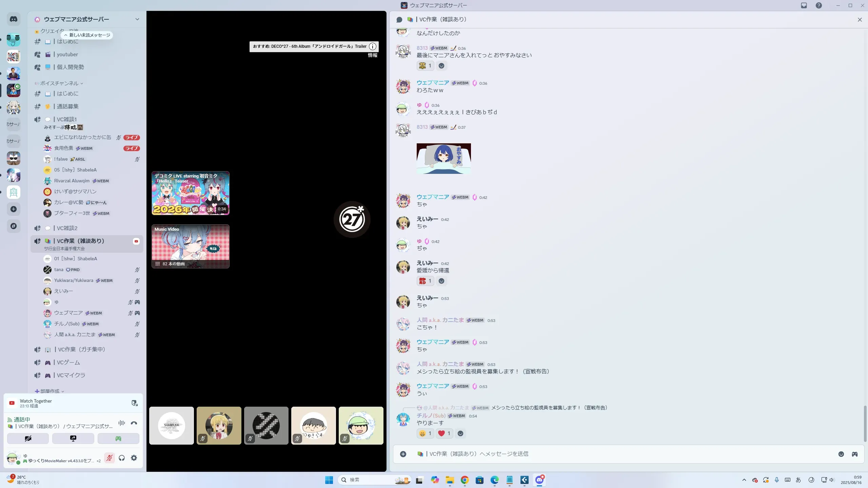Click the info icon on video recommendation
This screenshot has height=488, width=868.
[x=372, y=46]
